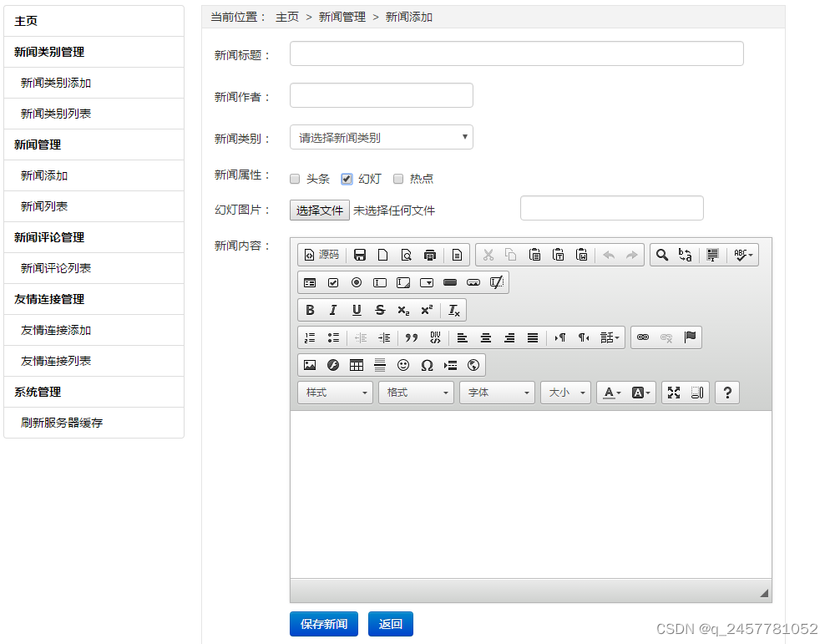Click the 选择文件 file button
This screenshot has height=644, width=830.
coord(320,210)
